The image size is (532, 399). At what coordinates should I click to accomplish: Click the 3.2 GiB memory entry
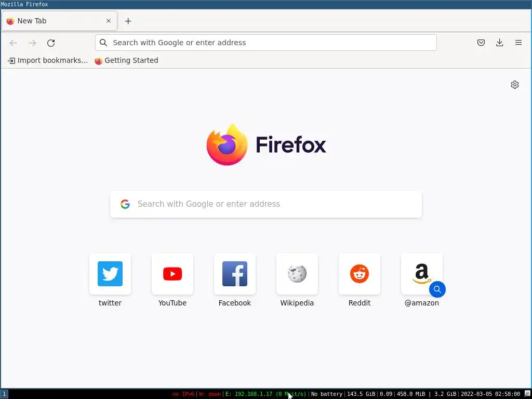pos(445,394)
